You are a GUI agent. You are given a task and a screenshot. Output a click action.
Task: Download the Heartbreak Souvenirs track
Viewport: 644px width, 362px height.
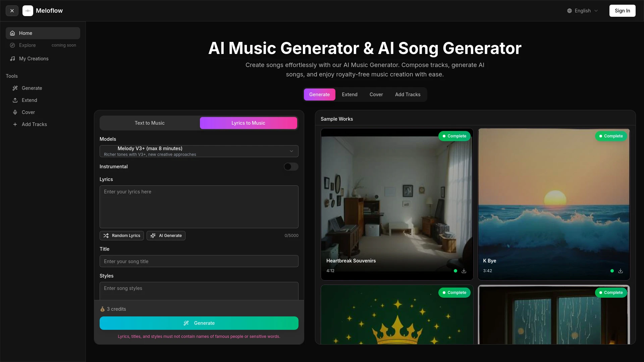pyautogui.click(x=464, y=270)
